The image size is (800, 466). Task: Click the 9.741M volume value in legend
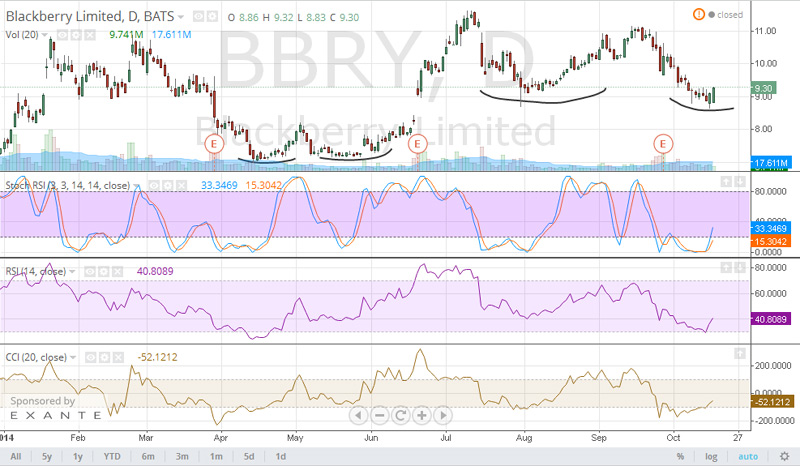coord(126,35)
